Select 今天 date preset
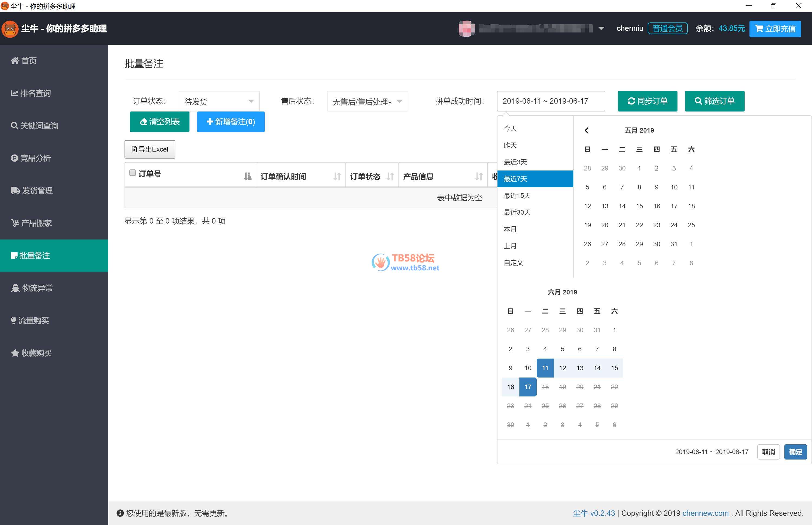 coord(535,129)
